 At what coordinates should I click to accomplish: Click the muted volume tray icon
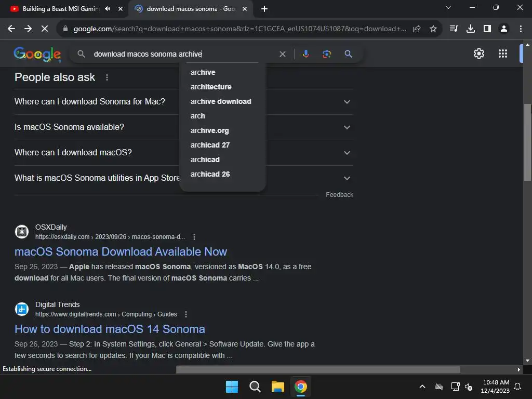click(x=469, y=387)
